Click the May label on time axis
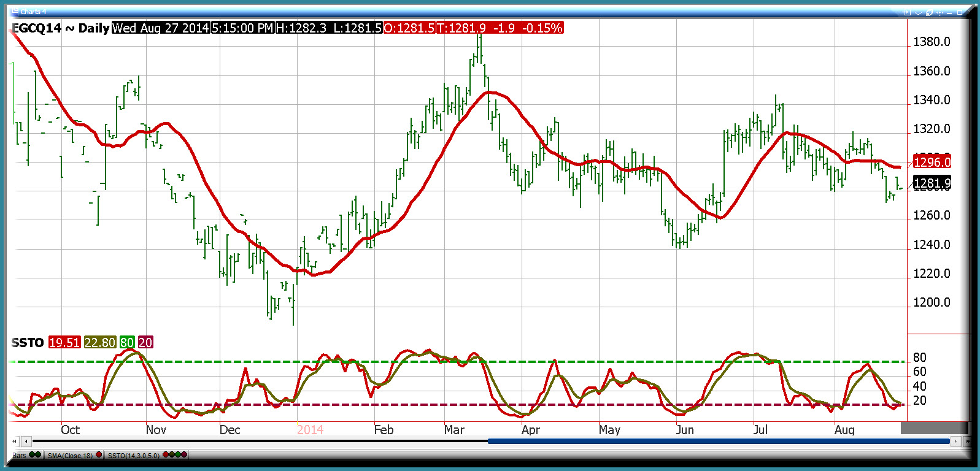 [610, 430]
